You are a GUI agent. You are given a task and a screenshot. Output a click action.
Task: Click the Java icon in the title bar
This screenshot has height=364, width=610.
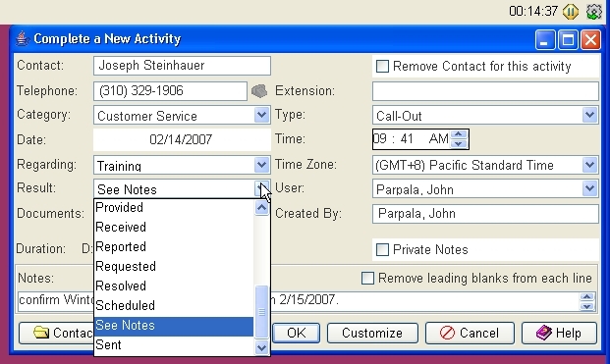point(23,38)
